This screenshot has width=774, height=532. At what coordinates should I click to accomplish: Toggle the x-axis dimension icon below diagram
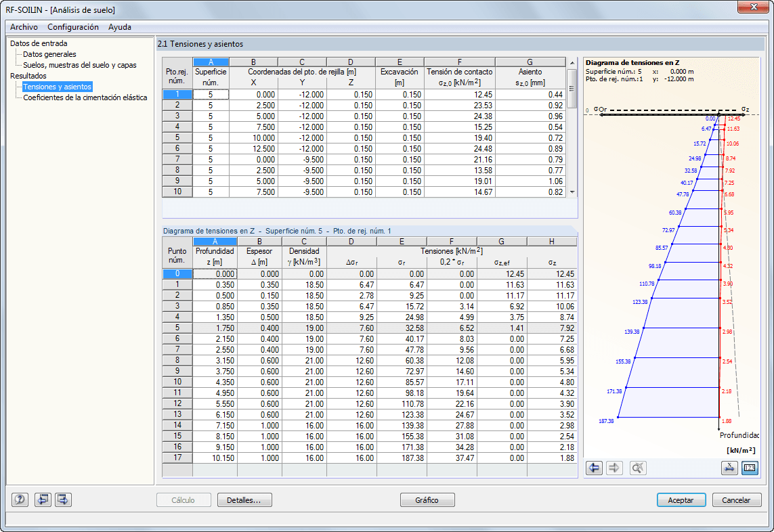[x=729, y=467]
